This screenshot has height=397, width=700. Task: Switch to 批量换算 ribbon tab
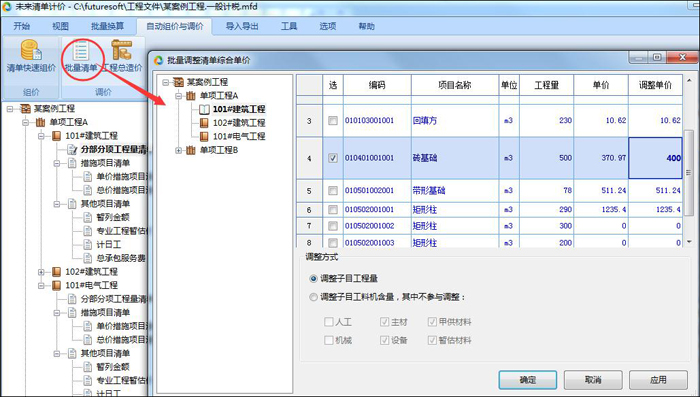107,26
